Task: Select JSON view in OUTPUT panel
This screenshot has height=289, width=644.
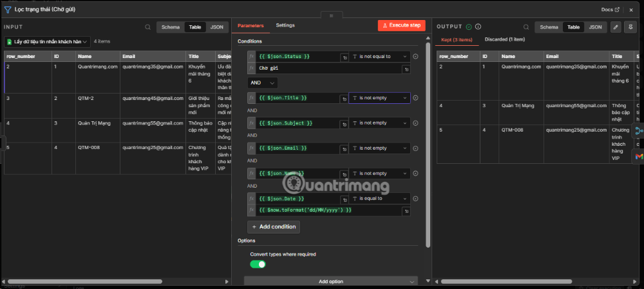Action: tap(595, 27)
